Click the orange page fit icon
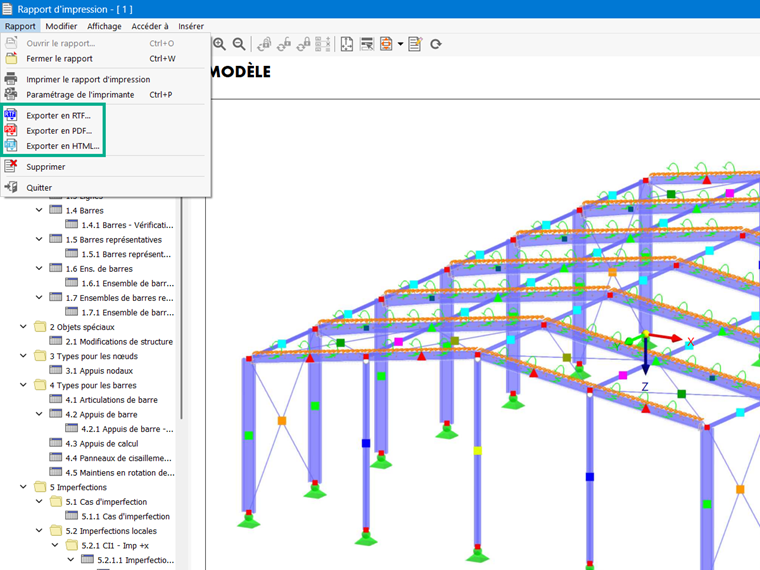This screenshot has height=570, width=760. coord(386,44)
